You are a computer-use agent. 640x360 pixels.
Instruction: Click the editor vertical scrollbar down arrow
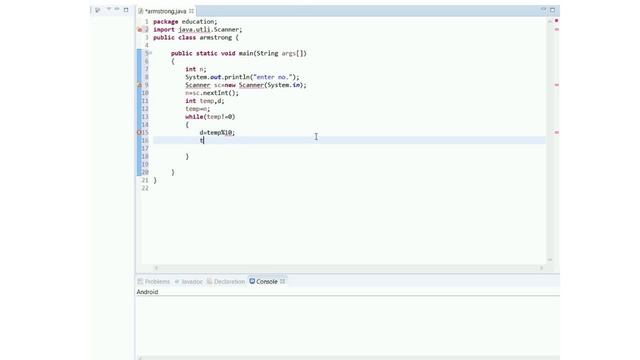pyautogui.click(x=549, y=260)
